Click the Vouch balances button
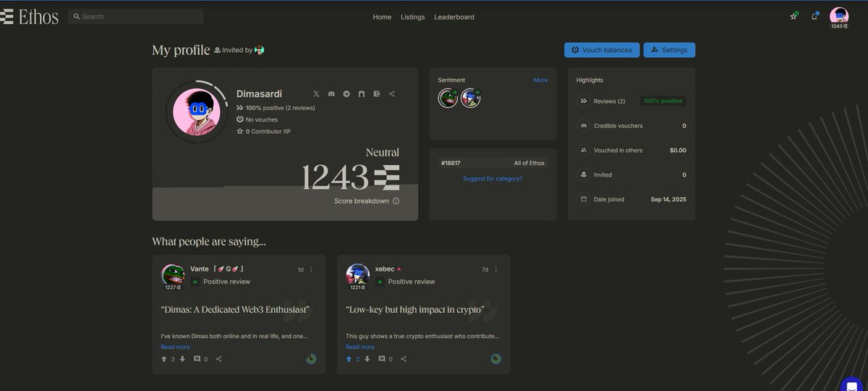The width and height of the screenshot is (868, 391). tap(602, 50)
